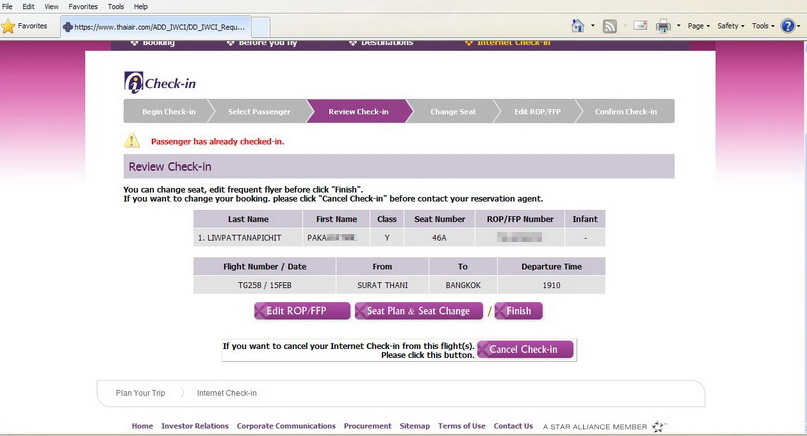This screenshot has height=436, width=807.
Task: Open the Edit menu
Action: click(x=28, y=7)
